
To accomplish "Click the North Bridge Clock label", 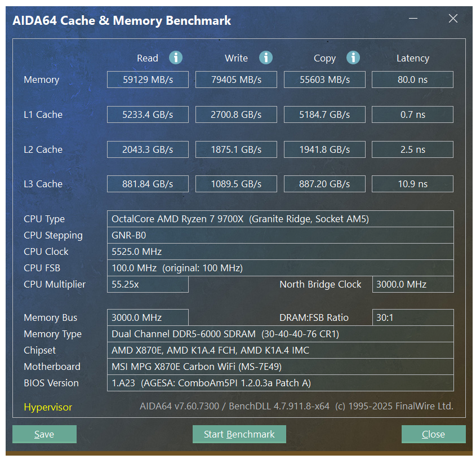I will tap(321, 285).
